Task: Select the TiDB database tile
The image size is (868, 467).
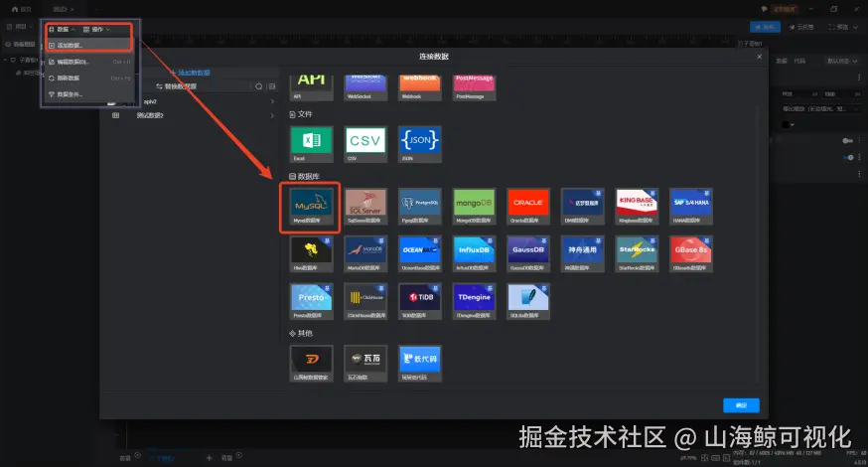Action: 420,302
